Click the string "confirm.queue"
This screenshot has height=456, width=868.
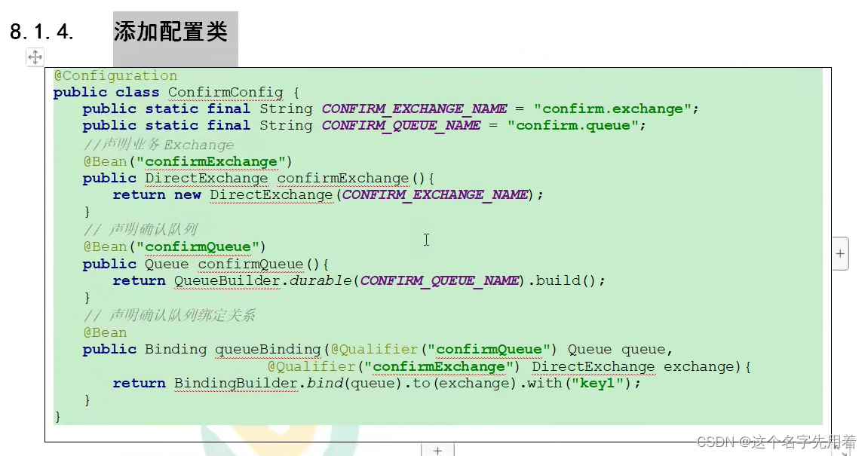pos(573,126)
